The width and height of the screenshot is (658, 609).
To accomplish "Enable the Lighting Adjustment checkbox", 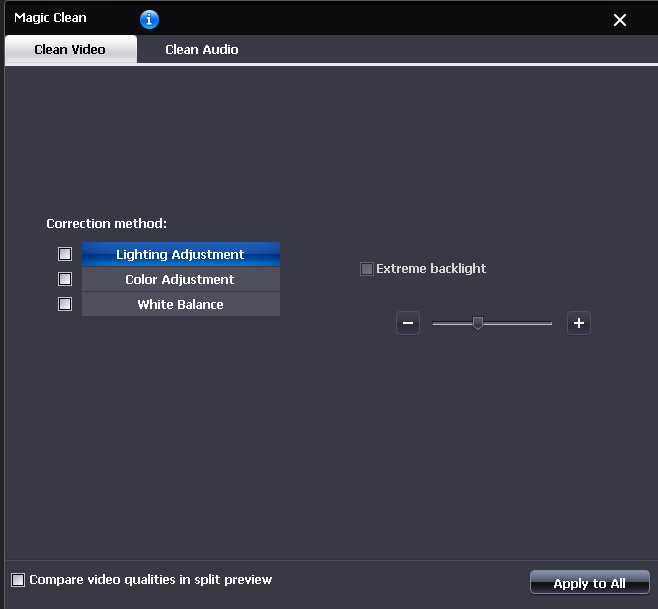I will tap(65, 254).
